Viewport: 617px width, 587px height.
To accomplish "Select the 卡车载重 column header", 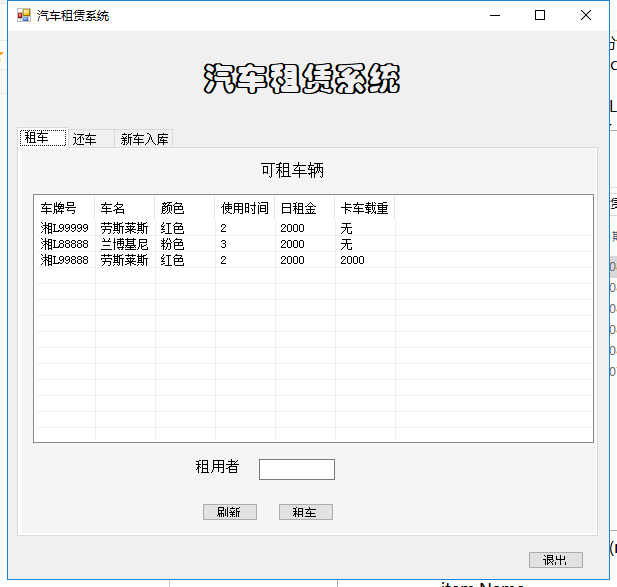I will tap(365, 208).
